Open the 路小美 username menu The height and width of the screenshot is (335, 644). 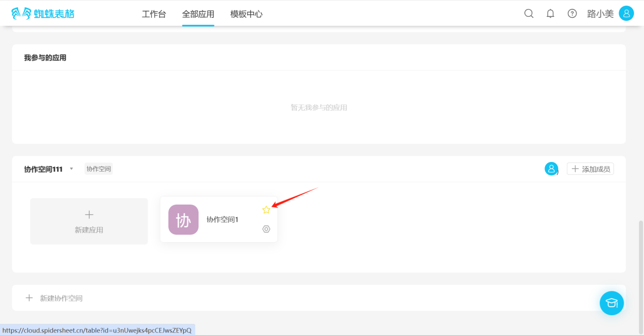600,14
